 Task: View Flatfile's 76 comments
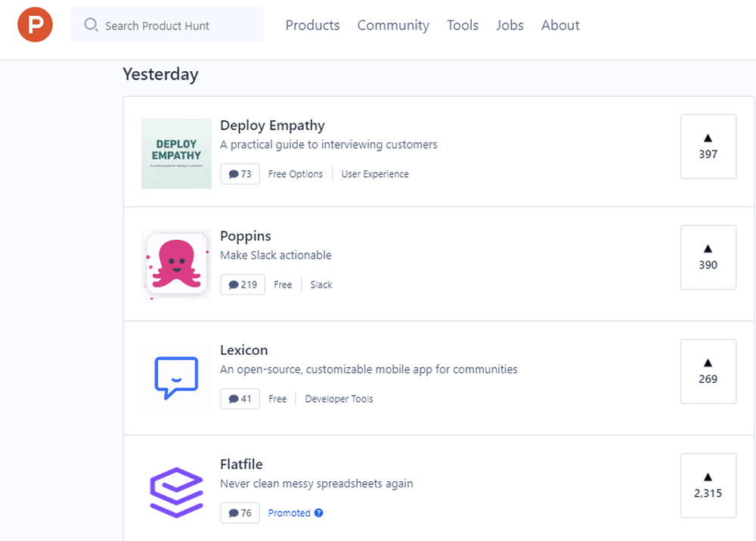[240, 513]
